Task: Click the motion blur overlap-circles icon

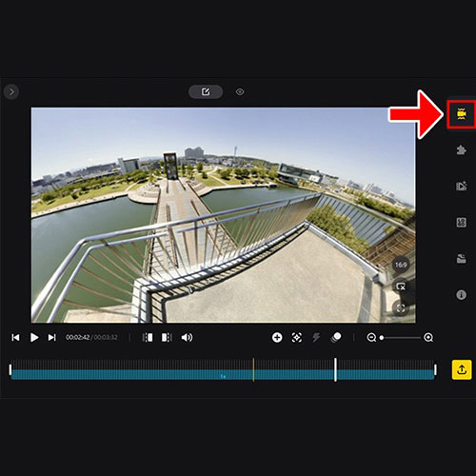Action: click(x=336, y=337)
